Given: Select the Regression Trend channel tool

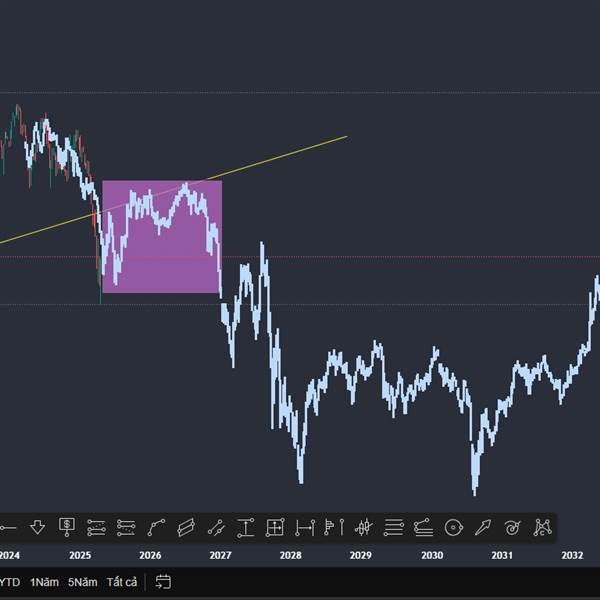Looking at the screenshot, I should (x=216, y=528).
